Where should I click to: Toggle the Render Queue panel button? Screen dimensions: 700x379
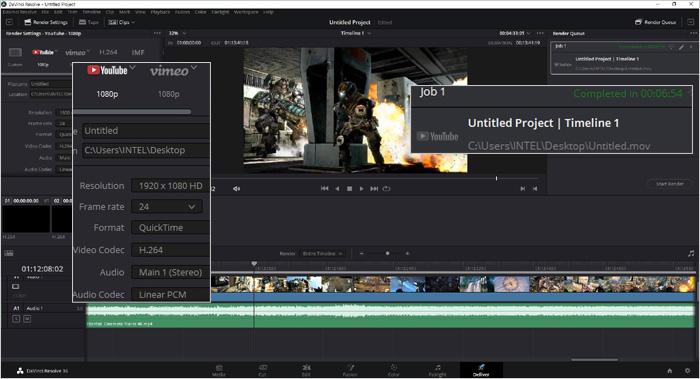pos(656,22)
